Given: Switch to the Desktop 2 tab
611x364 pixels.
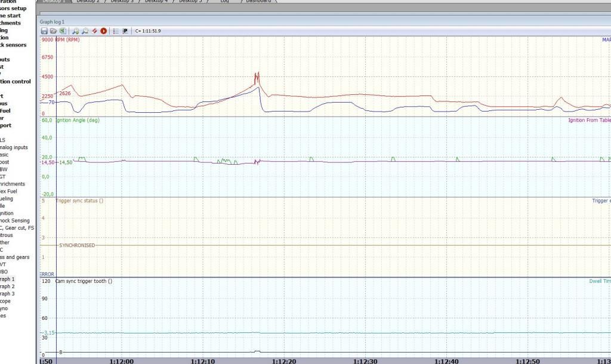Looking at the screenshot, I should click(x=88, y=2).
